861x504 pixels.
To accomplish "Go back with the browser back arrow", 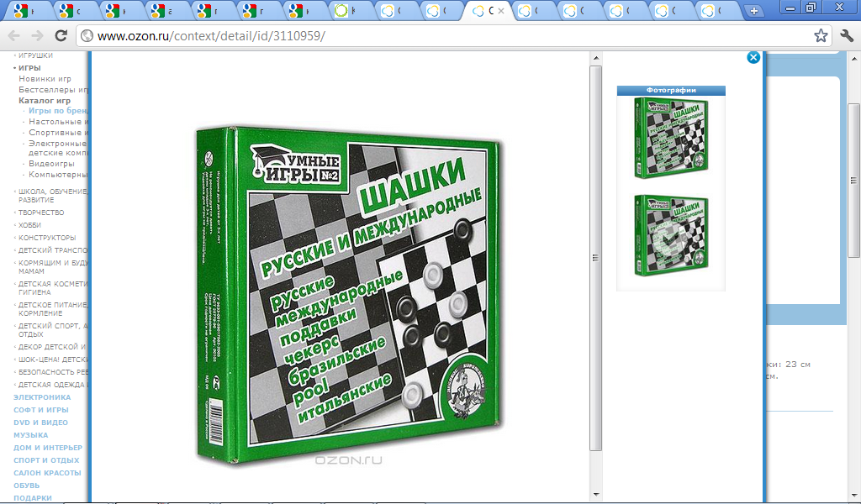I will point(13,35).
